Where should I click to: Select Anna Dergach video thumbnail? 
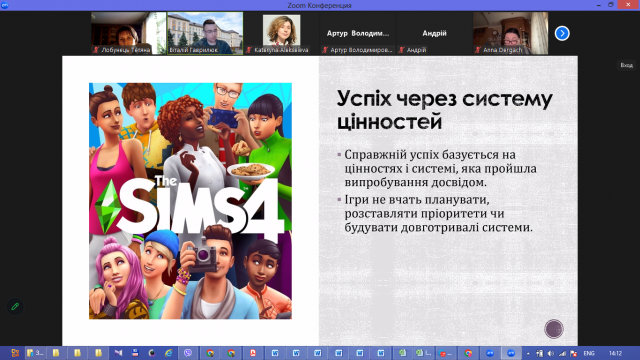[x=511, y=33]
